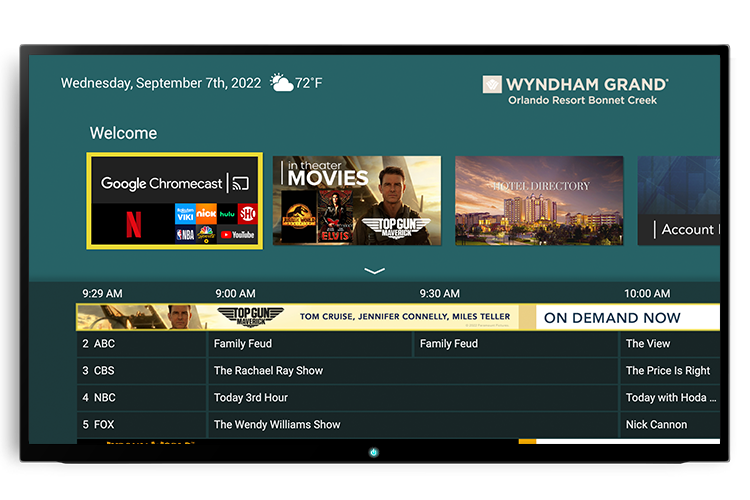Launch the YouTube app icon
This screenshot has height=500, width=750.
pos(238,234)
